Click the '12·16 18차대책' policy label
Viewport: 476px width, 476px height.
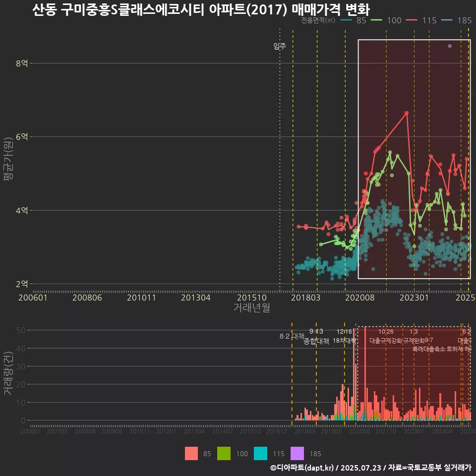pos(344,336)
